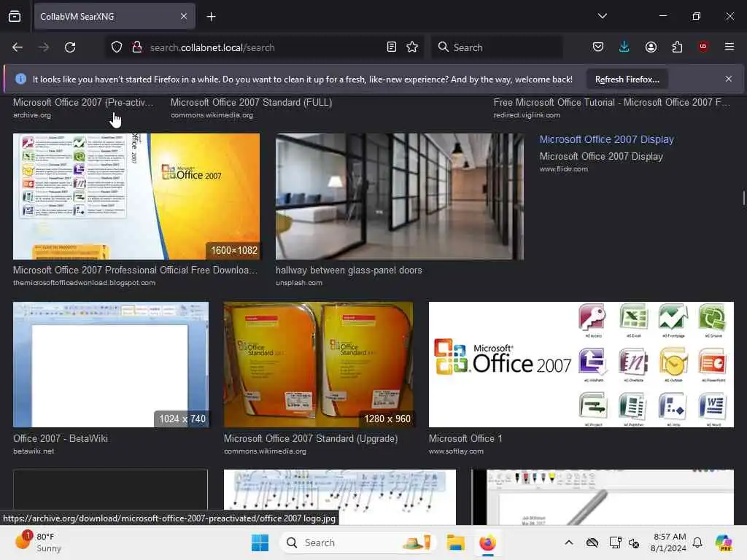Click hallway between glass-panel doors caption

coord(349,270)
